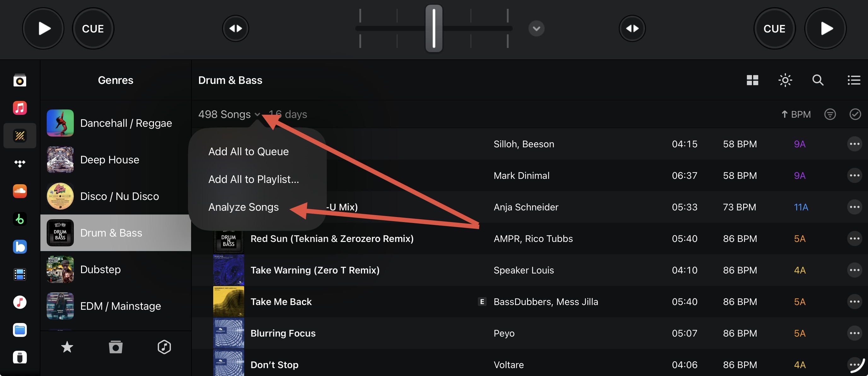Sort tracks by BPM

click(x=796, y=114)
